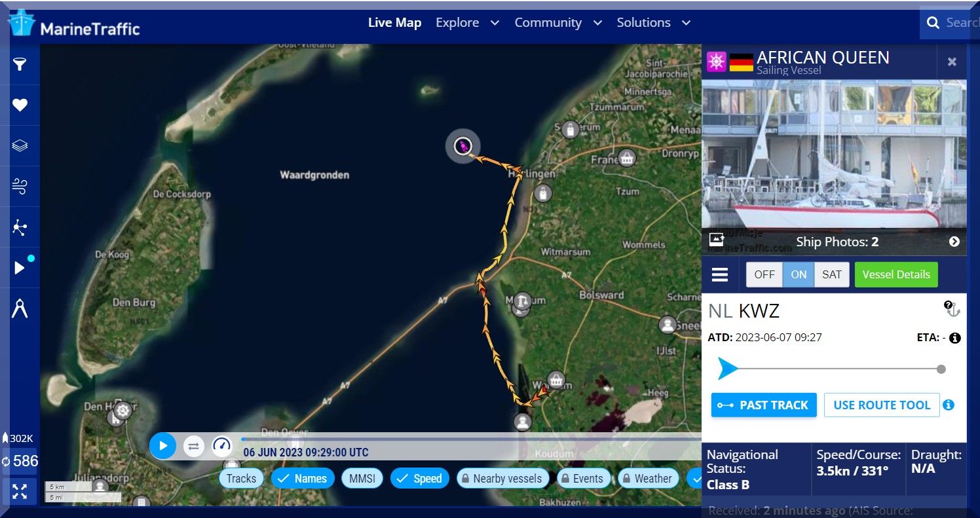Open the wind weather overlay icon

pyautogui.click(x=20, y=187)
